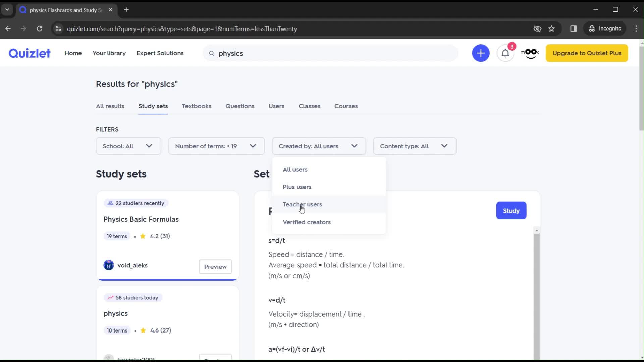This screenshot has width=644, height=362.
Task: Click the page vertical scrollbar
Action: [x=641, y=88]
